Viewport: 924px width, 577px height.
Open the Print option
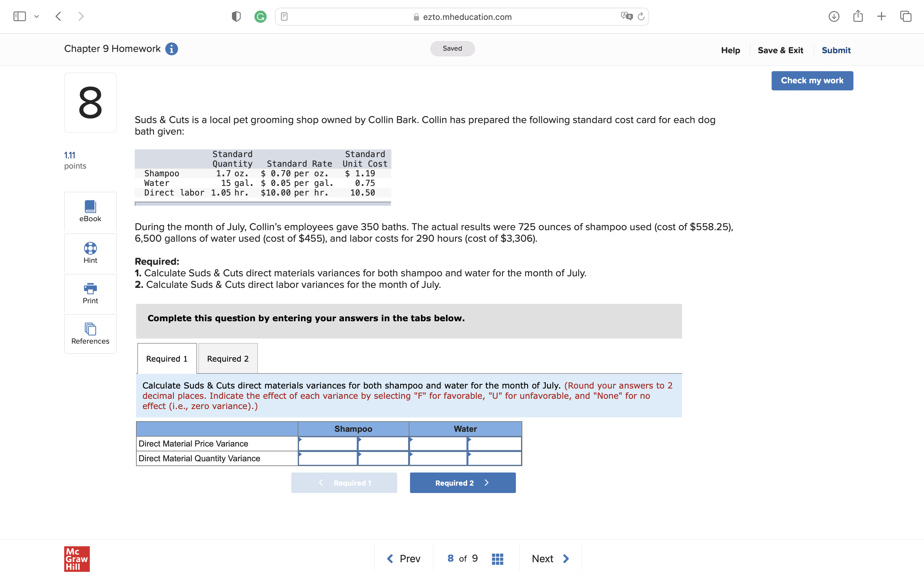[x=90, y=293]
